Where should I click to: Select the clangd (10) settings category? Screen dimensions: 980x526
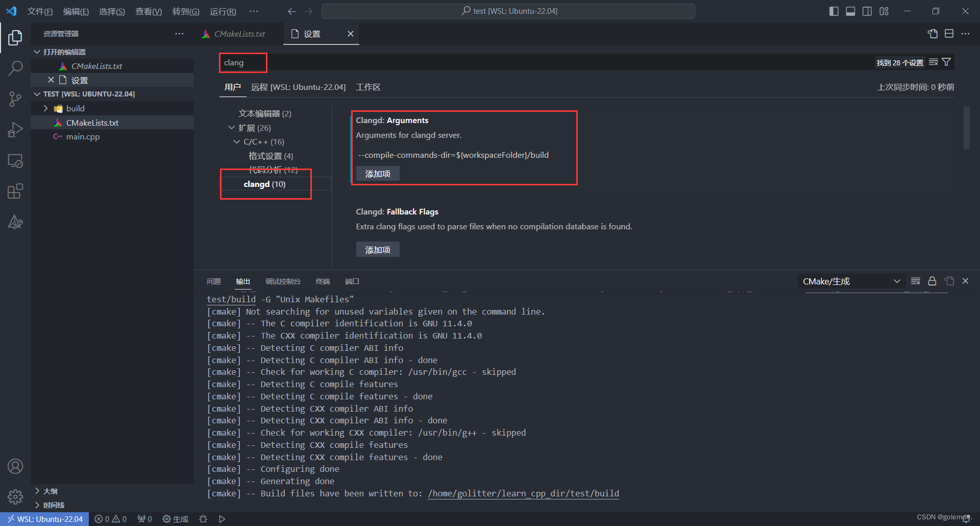264,184
